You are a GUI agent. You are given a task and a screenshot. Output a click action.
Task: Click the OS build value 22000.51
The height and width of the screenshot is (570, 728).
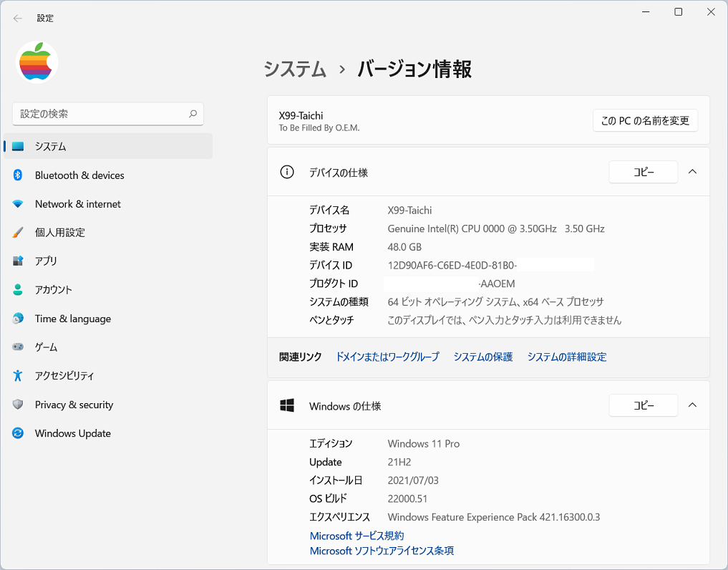click(407, 499)
